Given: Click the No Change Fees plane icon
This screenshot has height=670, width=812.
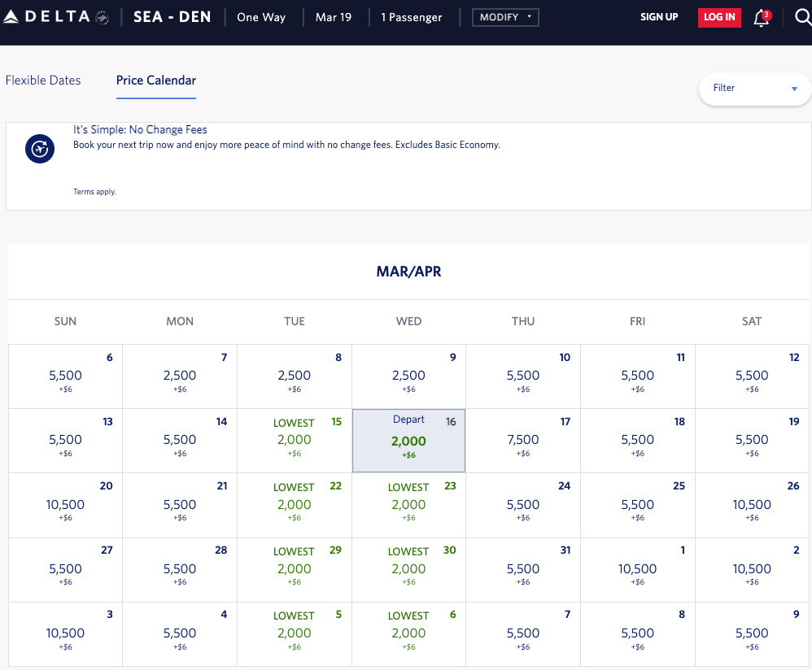Looking at the screenshot, I should click(39, 149).
